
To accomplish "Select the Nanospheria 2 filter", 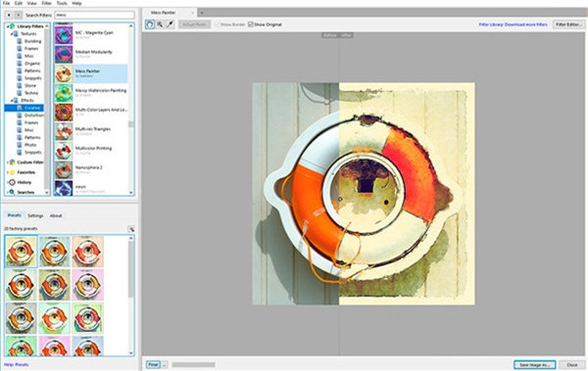I will (x=91, y=169).
